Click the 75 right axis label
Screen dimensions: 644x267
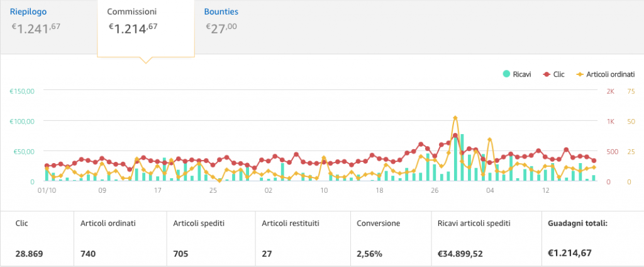pyautogui.click(x=631, y=91)
